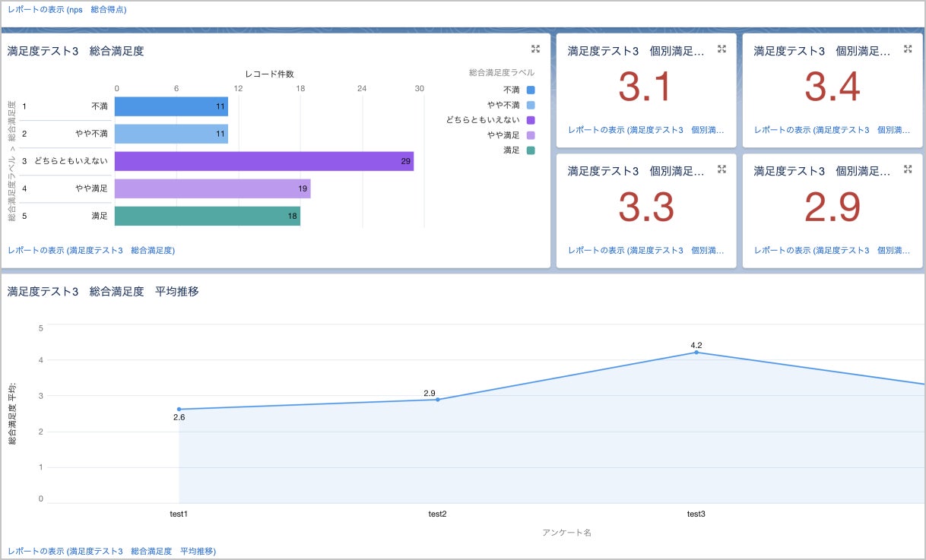The image size is (926, 560).
Task: Click the large 3.1 metric value
Action: (x=645, y=87)
